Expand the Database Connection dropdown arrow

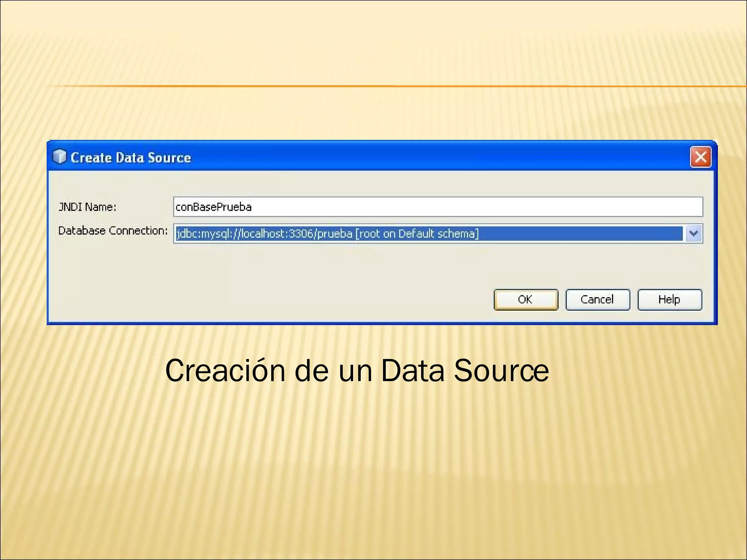(x=693, y=234)
